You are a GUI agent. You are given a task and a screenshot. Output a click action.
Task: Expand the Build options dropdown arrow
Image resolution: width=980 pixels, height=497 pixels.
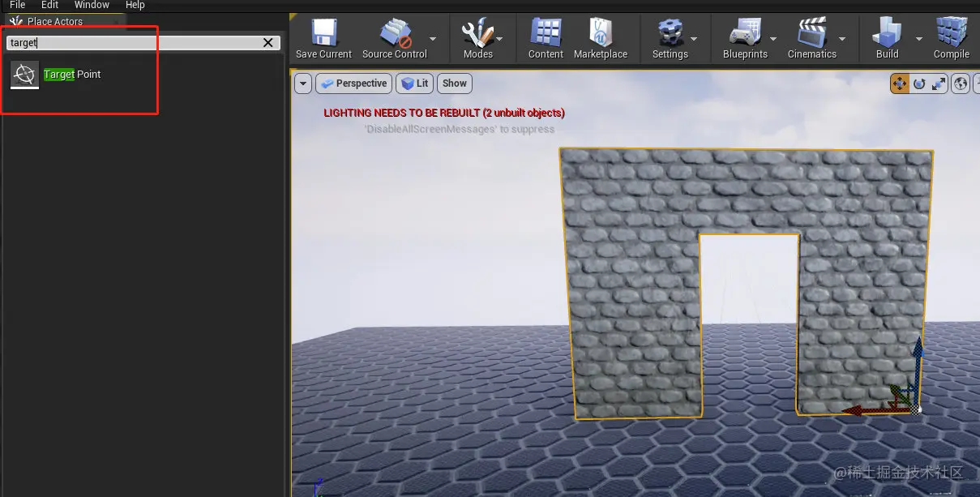click(919, 39)
